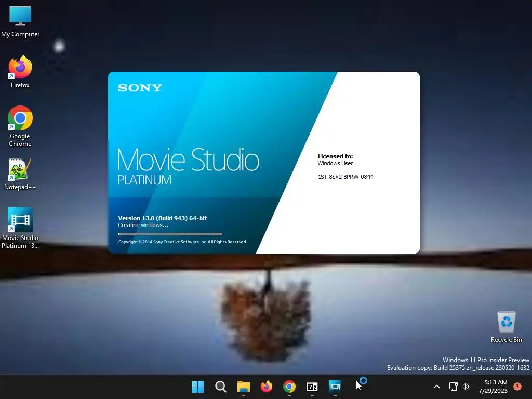Screen dimensions: 532x399
Task: Switch to Firefox in the taskbar
Action: point(267,387)
